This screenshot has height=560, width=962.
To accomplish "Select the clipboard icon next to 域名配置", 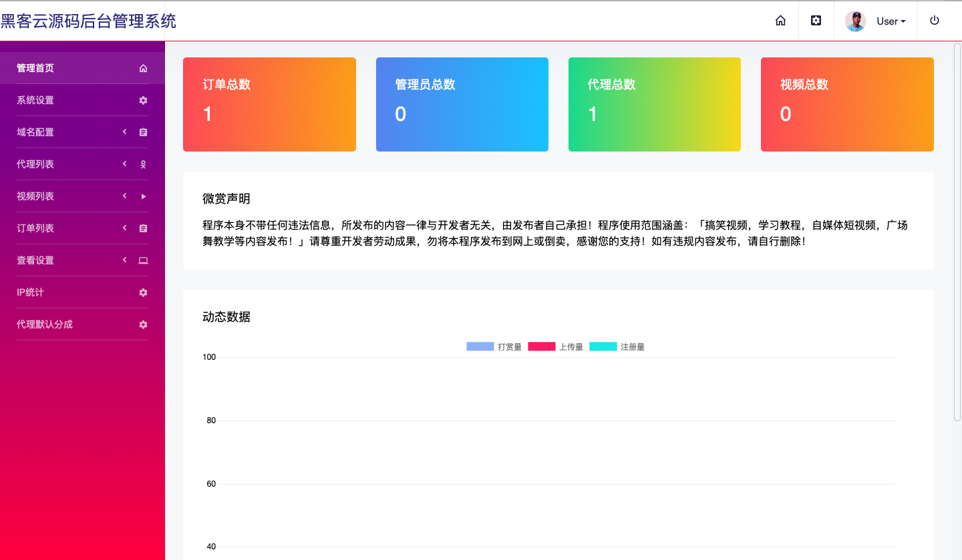I will tap(143, 132).
